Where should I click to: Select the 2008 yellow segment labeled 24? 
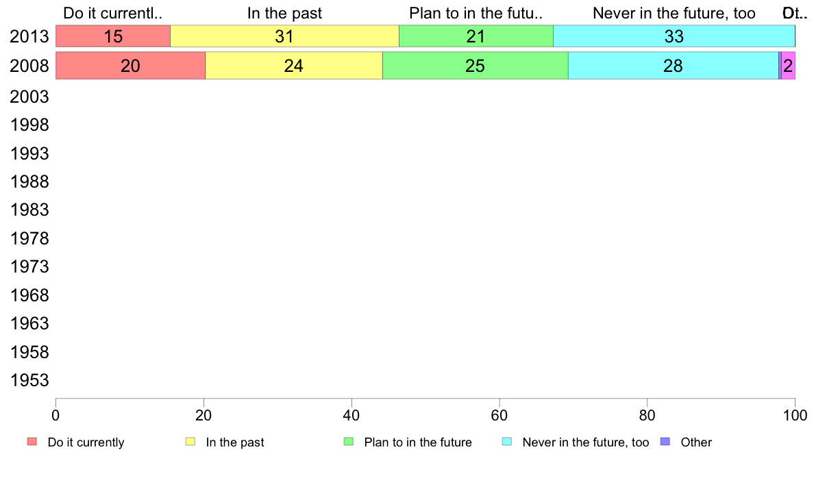[294, 66]
